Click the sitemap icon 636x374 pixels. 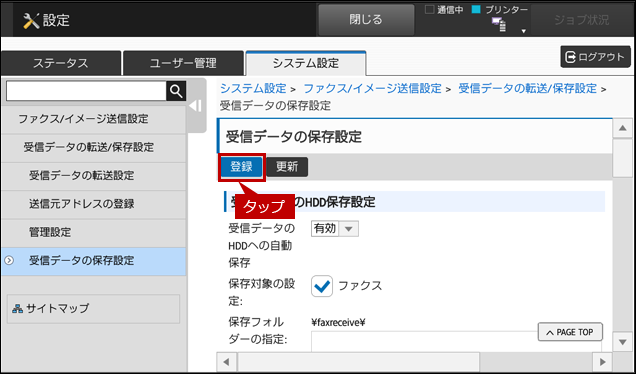click(x=17, y=309)
